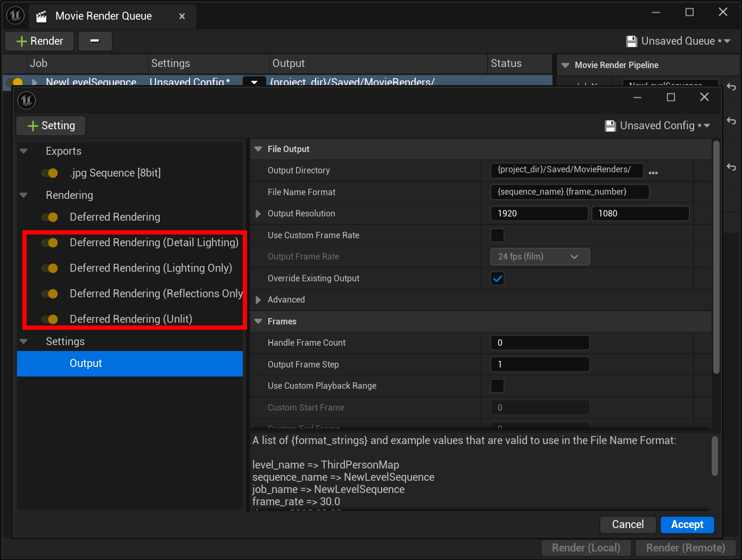This screenshot has height=560, width=742.
Task: Minimize the config dialog window
Action: 637,97
